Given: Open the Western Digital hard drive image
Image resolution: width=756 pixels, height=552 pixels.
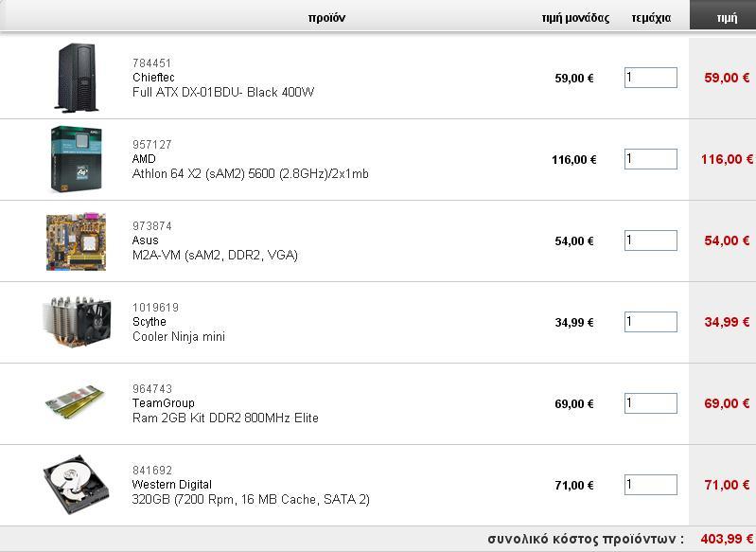Looking at the screenshot, I should click(77, 484).
